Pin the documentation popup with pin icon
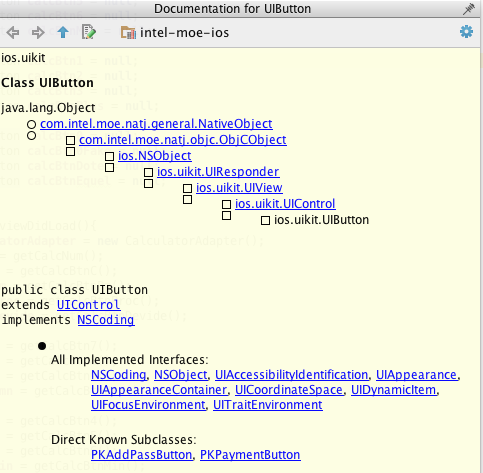The width and height of the screenshot is (483, 473). [x=469, y=9]
